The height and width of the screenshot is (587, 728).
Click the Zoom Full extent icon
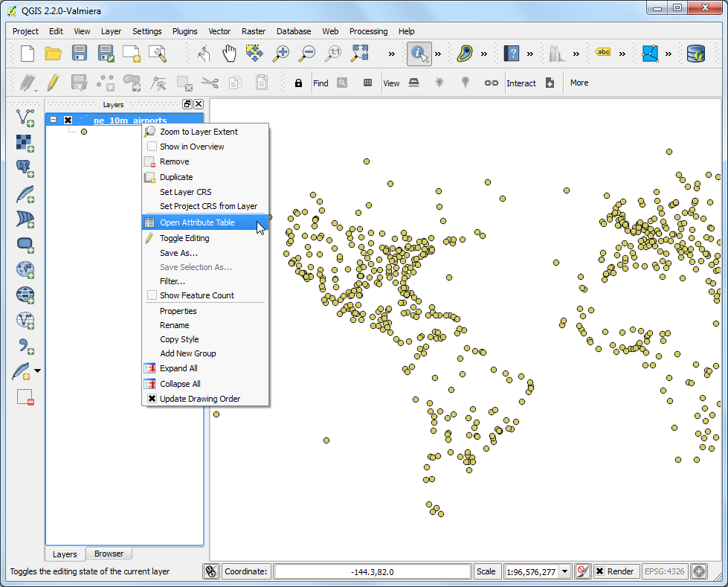[359, 54]
